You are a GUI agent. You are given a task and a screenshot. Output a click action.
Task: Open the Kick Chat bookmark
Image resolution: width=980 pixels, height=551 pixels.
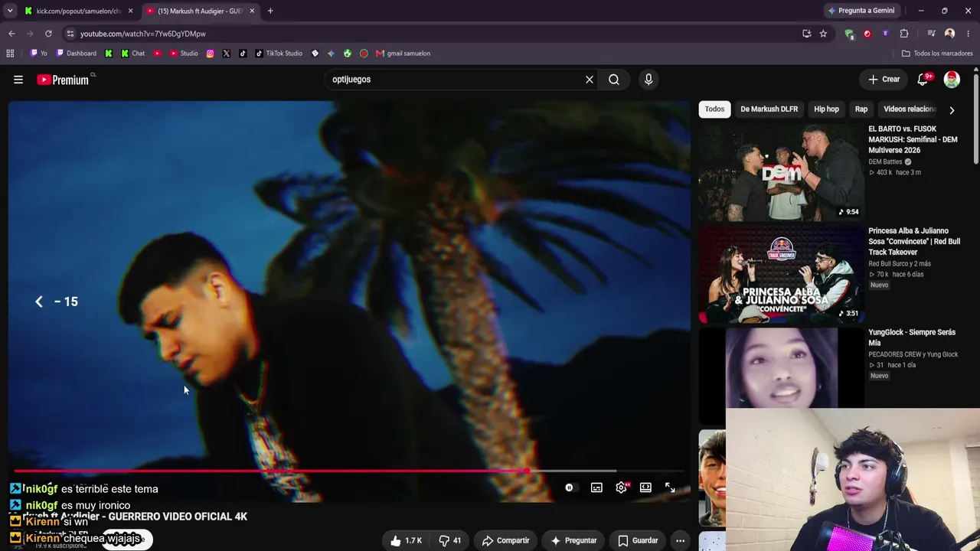coord(132,54)
